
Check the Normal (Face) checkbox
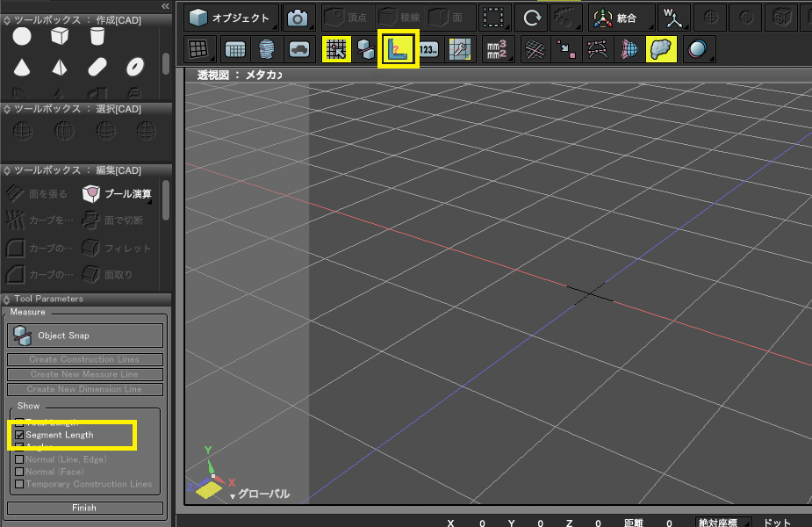[x=19, y=472]
